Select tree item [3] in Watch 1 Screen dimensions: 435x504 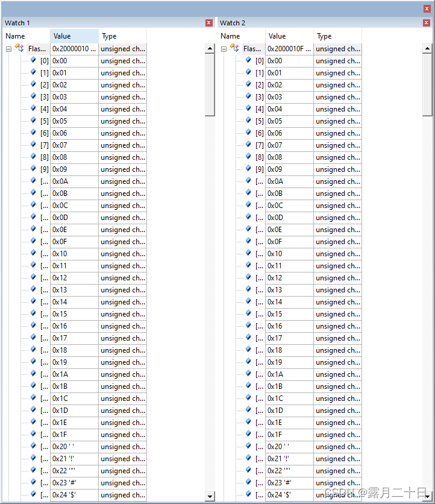point(45,97)
